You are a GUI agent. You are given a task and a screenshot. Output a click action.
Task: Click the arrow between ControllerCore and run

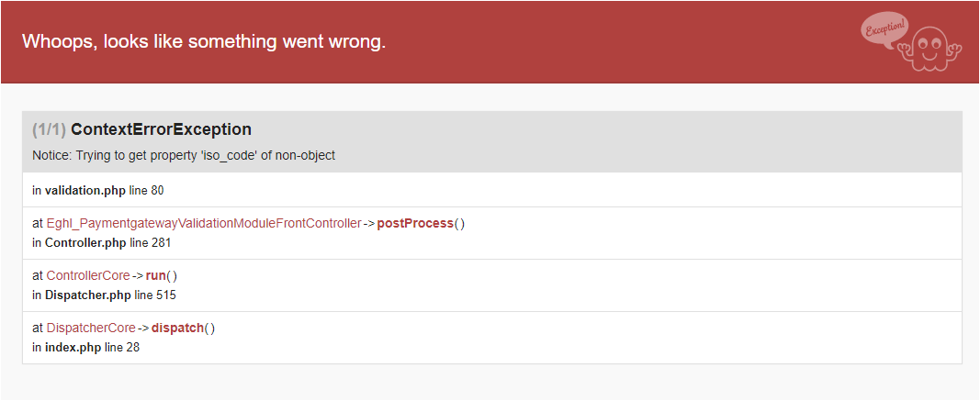pos(138,276)
